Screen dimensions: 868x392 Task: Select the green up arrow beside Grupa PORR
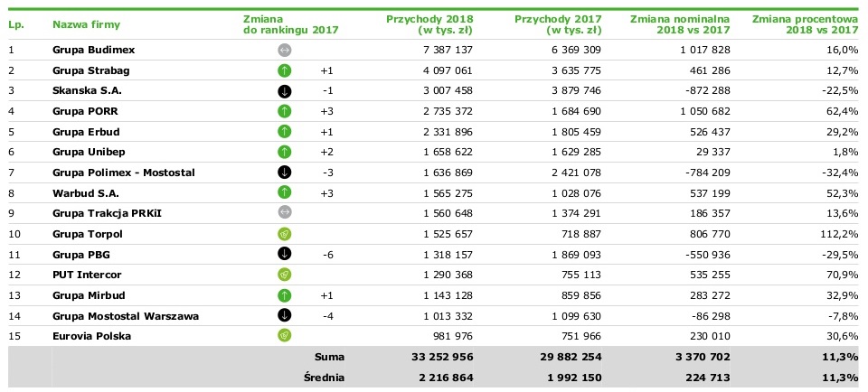coord(284,111)
